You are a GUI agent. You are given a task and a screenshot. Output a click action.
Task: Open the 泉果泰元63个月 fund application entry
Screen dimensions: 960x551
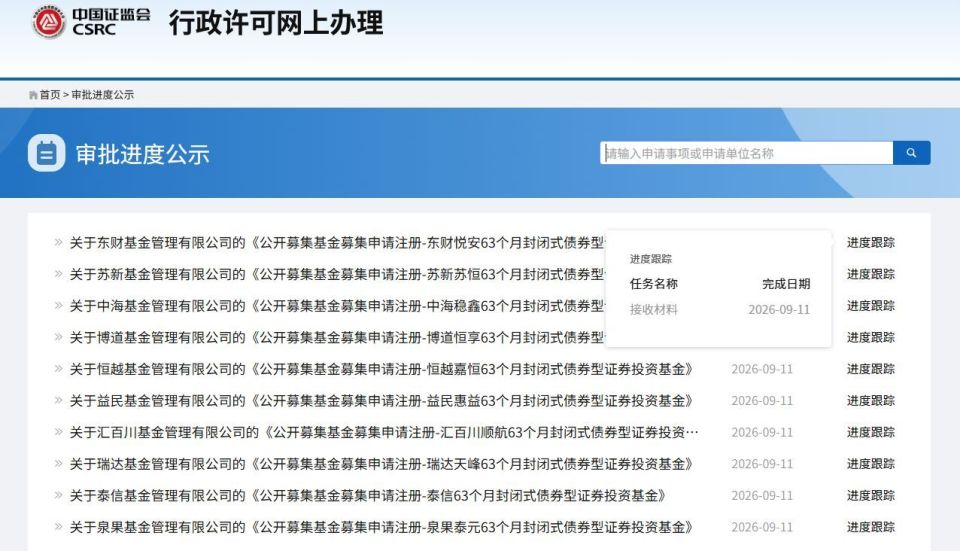pos(381,527)
